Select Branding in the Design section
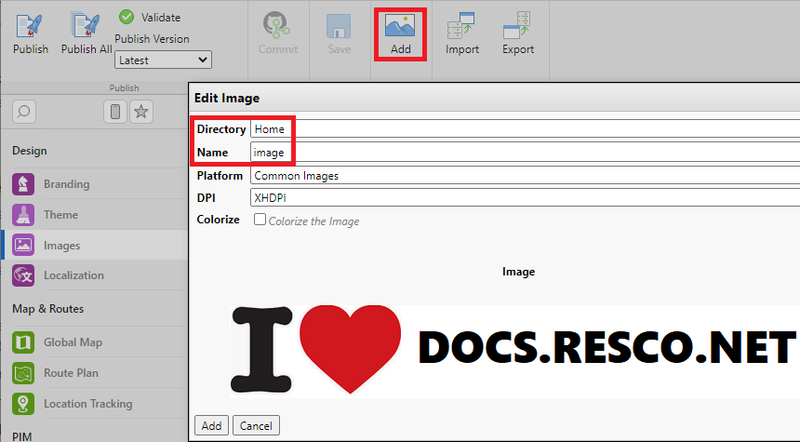 pyautogui.click(x=66, y=184)
